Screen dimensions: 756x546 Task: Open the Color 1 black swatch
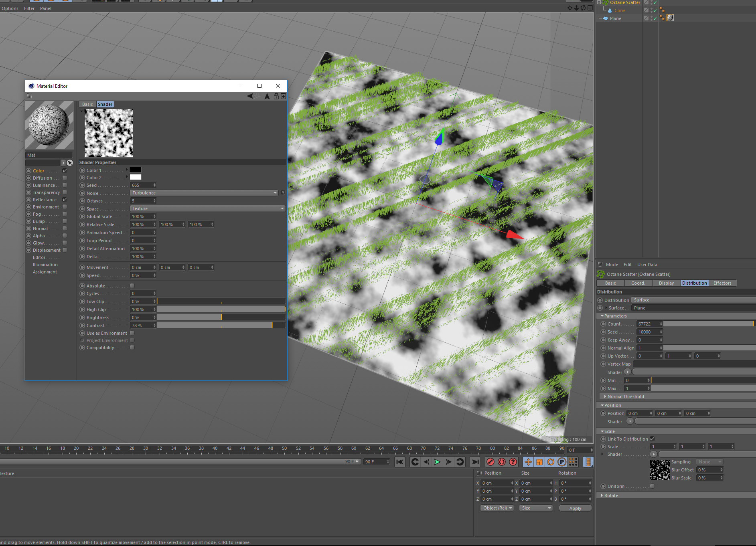[136, 170]
